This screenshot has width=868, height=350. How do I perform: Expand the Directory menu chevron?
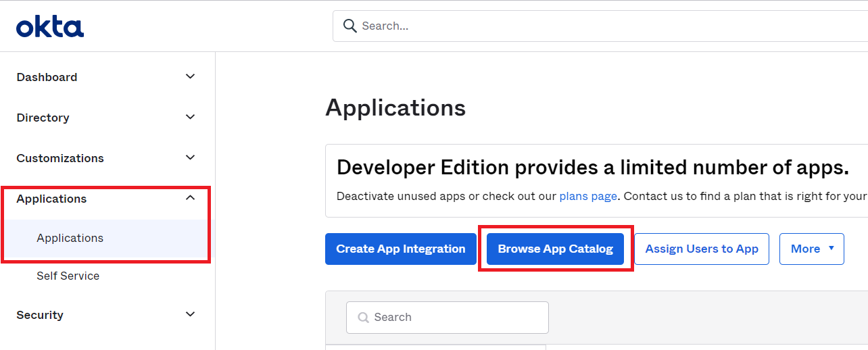coord(191,118)
